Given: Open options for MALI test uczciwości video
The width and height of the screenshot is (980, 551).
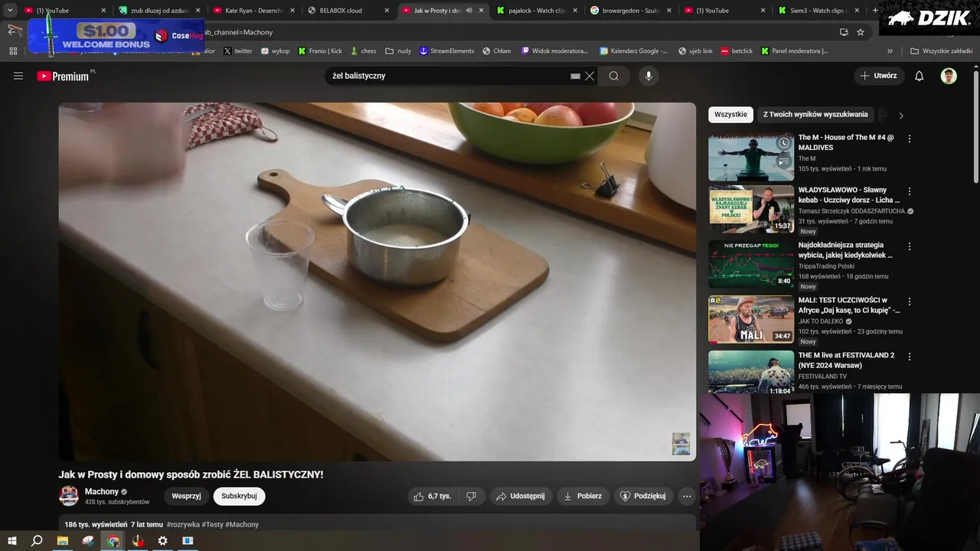Looking at the screenshot, I should pyautogui.click(x=910, y=302).
